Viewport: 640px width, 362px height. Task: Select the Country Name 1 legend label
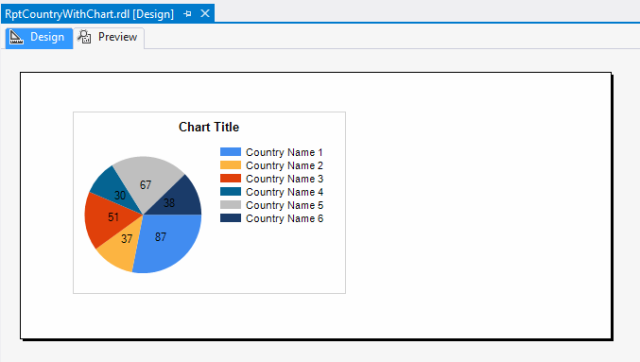tap(284, 152)
